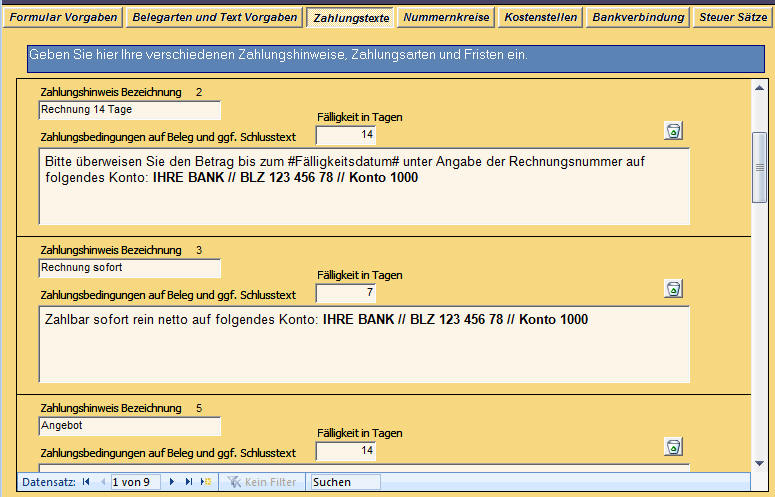The height and width of the screenshot is (497, 775).
Task: Click the trash icon for 'Rechnung sofort'
Action: tap(674, 289)
